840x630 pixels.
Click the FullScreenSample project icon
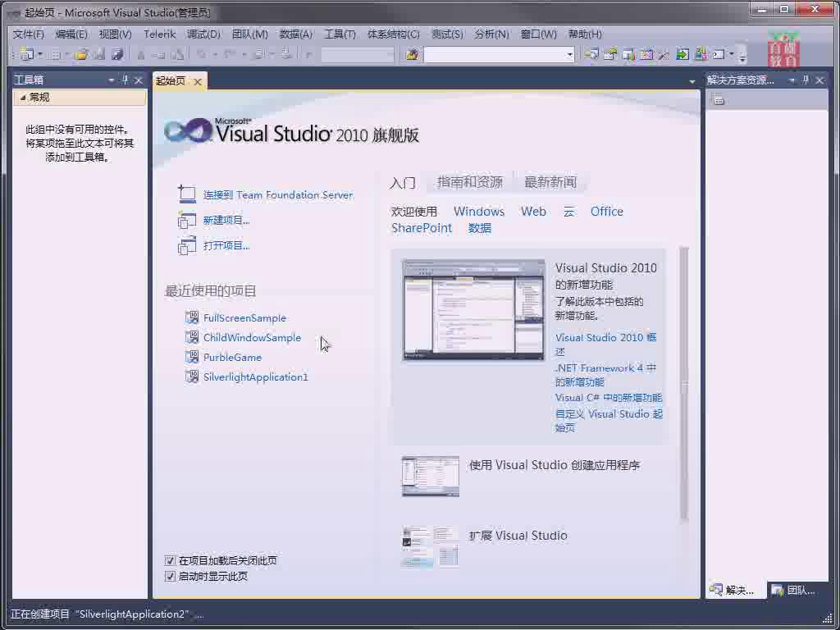191,317
